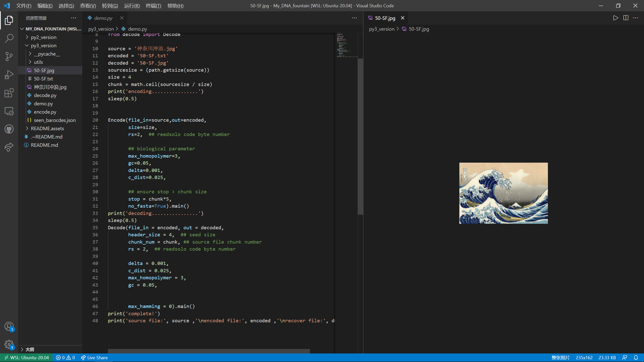Image resolution: width=644 pixels, height=362 pixels.
Task: Click the Accounts icon in activity bar
Action: [9, 326]
